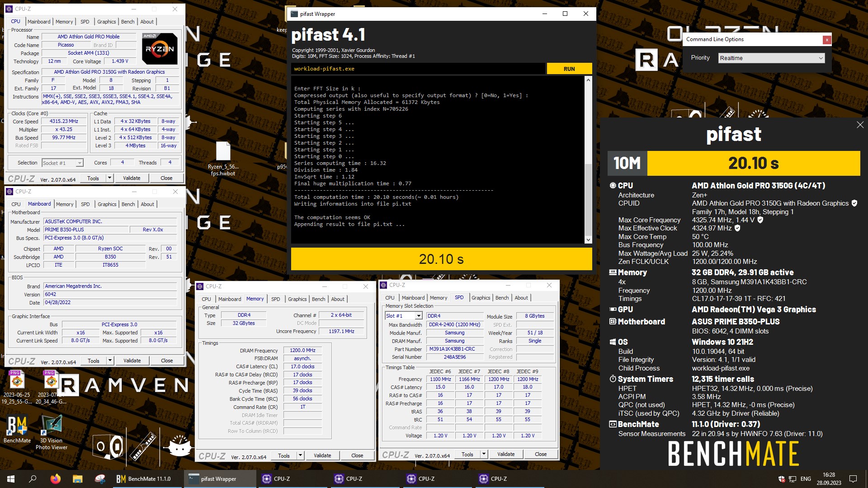Click the verified shield beside Max Effective Clock

pyautogui.click(x=737, y=228)
